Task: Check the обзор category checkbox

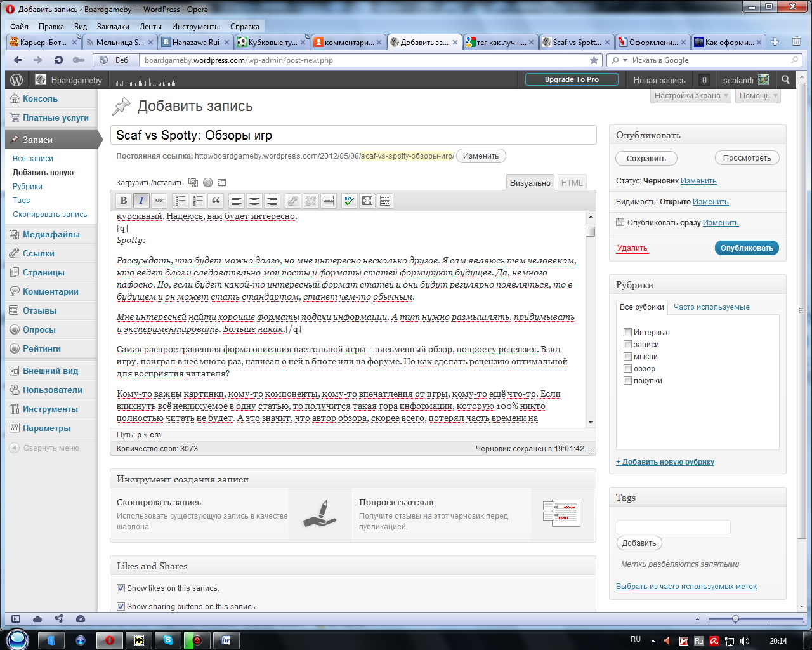Action: (x=627, y=369)
